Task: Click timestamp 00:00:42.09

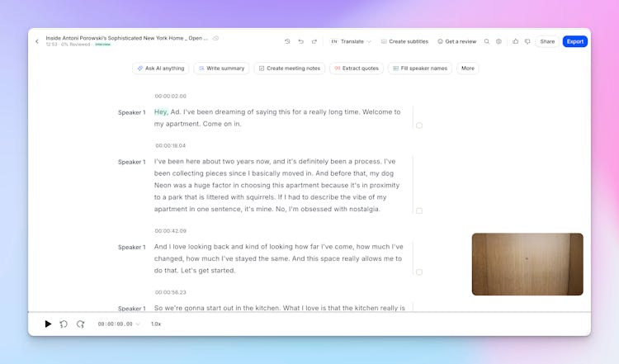Action: click(x=171, y=231)
